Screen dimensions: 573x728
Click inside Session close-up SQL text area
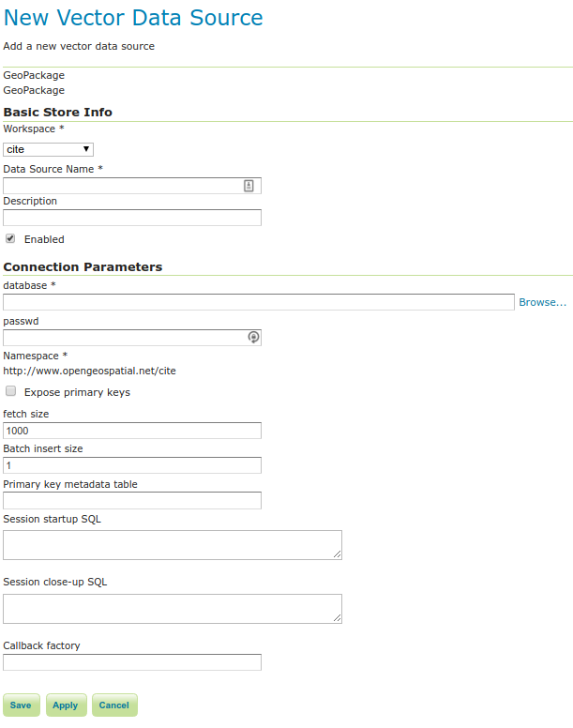pos(172,608)
